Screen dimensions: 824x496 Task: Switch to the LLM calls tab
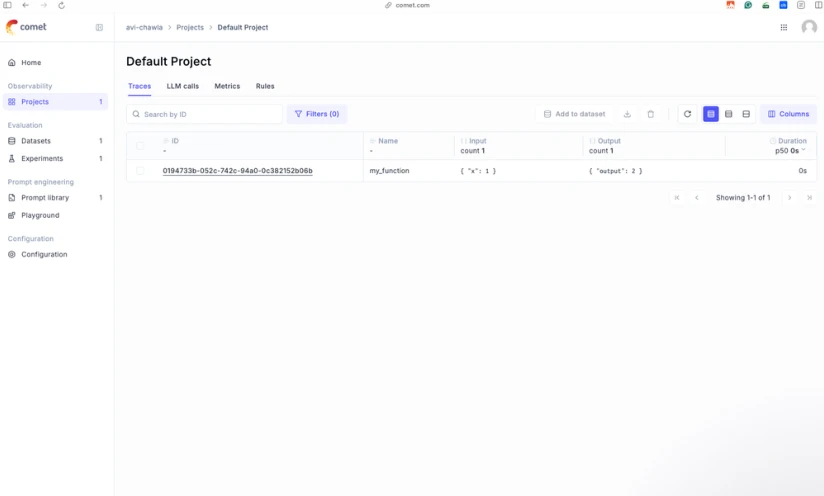coord(182,86)
